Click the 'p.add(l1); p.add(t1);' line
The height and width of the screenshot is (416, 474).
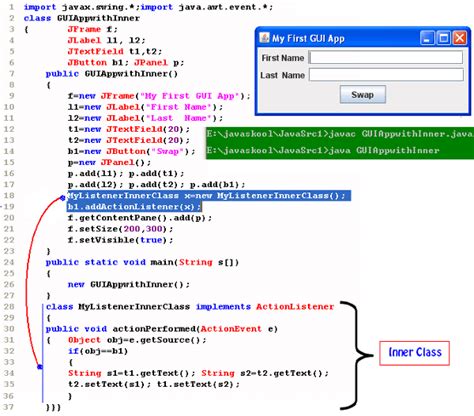pos(126,173)
